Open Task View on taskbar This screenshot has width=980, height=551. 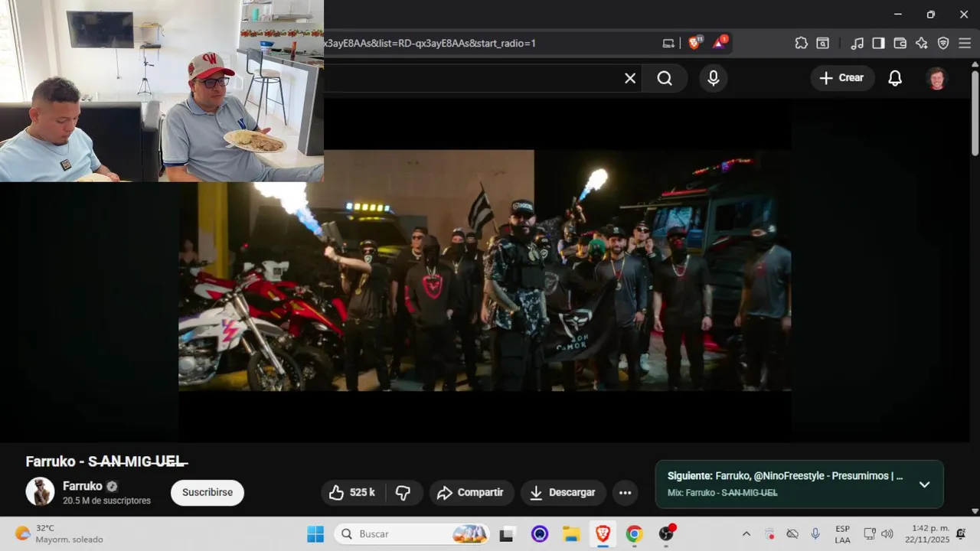click(506, 534)
